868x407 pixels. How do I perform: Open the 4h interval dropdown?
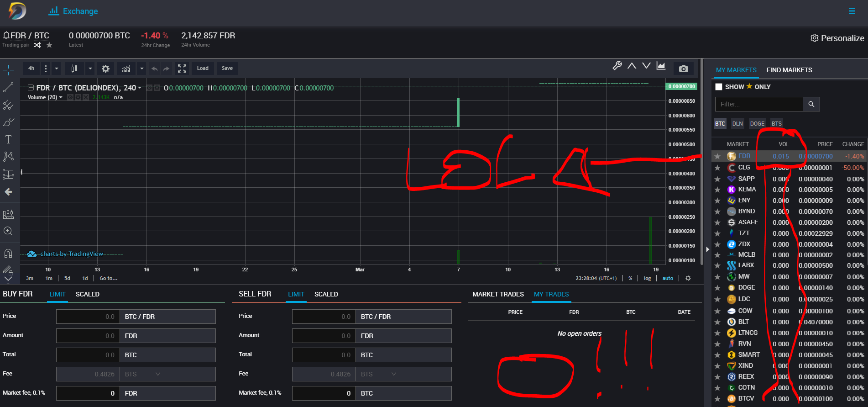tap(31, 69)
